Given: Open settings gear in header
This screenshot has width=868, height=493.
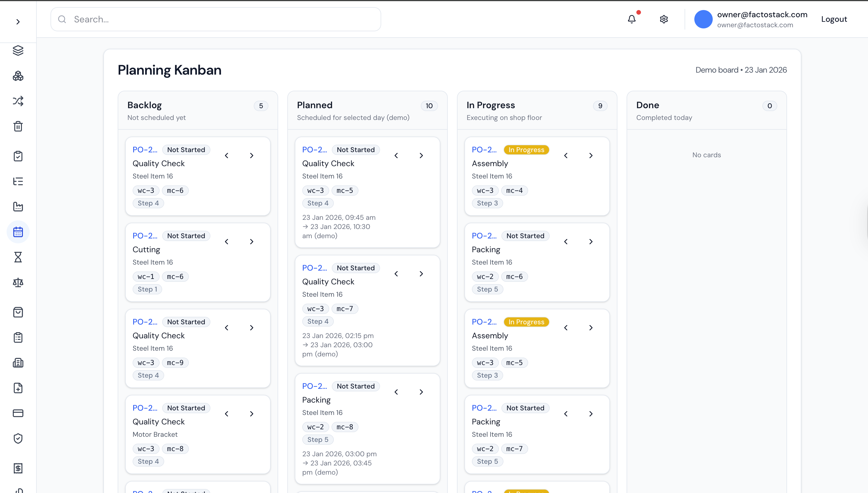Looking at the screenshot, I should point(664,19).
